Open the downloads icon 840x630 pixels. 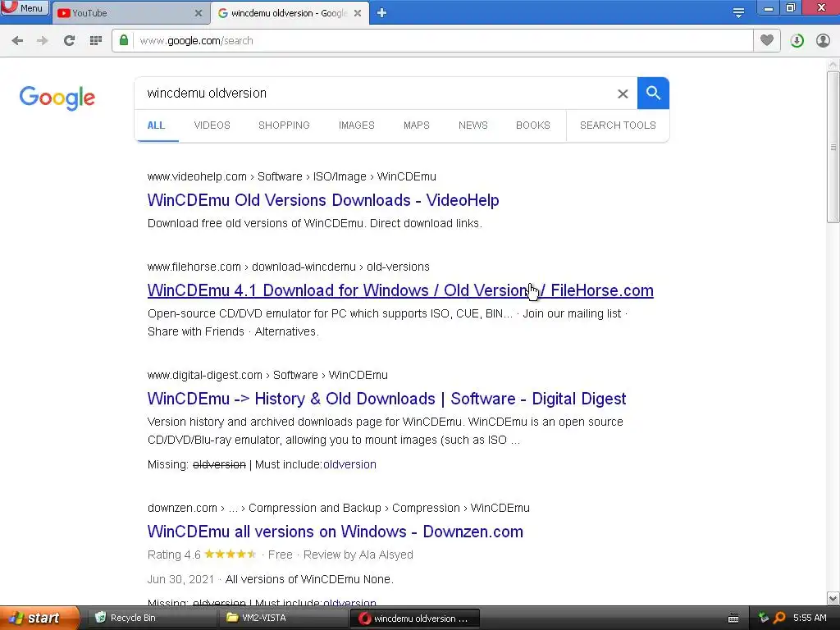[797, 41]
